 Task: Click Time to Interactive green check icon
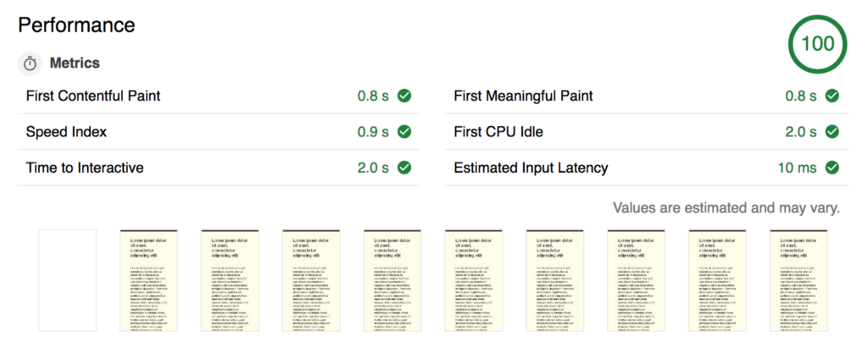pyautogui.click(x=404, y=168)
